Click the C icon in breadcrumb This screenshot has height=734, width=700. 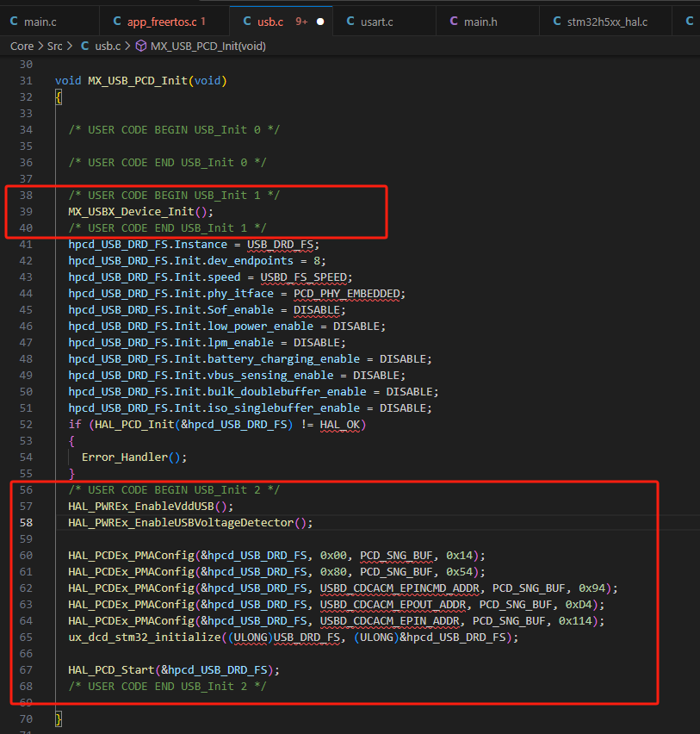(x=84, y=46)
